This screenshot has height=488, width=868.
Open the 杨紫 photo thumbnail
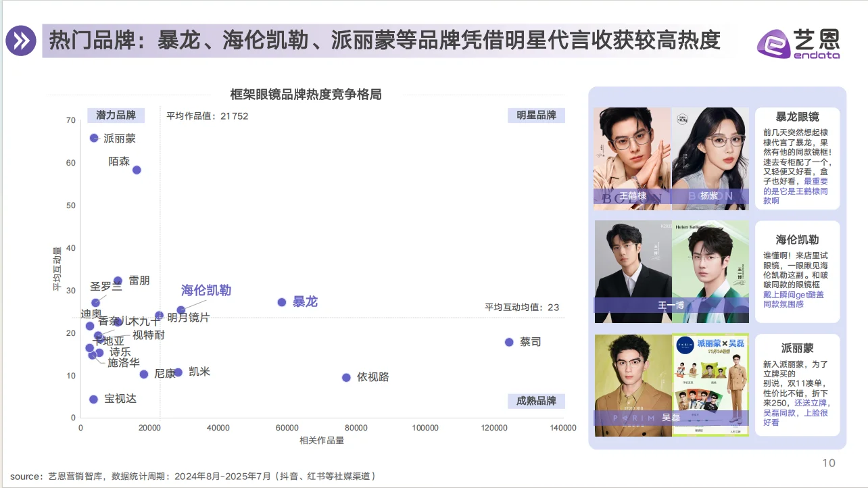710,159
